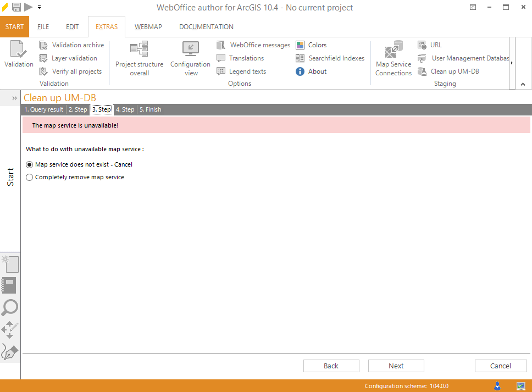Collapse the ribbon with chevron

(523, 84)
